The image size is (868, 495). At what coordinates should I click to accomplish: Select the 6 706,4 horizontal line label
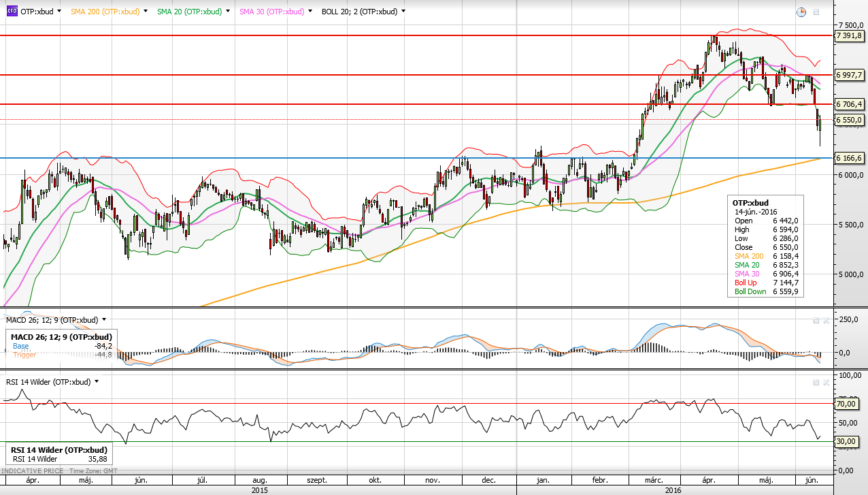[x=850, y=104]
